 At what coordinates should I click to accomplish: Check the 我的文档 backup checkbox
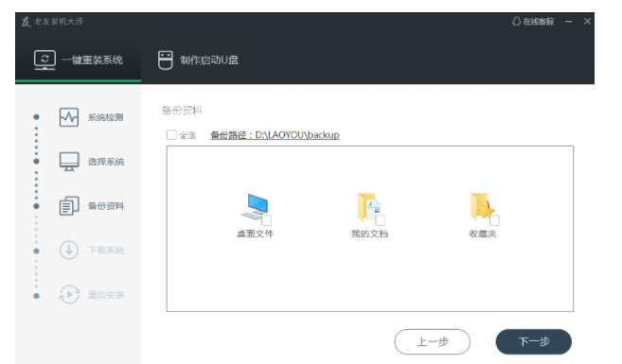(381, 220)
